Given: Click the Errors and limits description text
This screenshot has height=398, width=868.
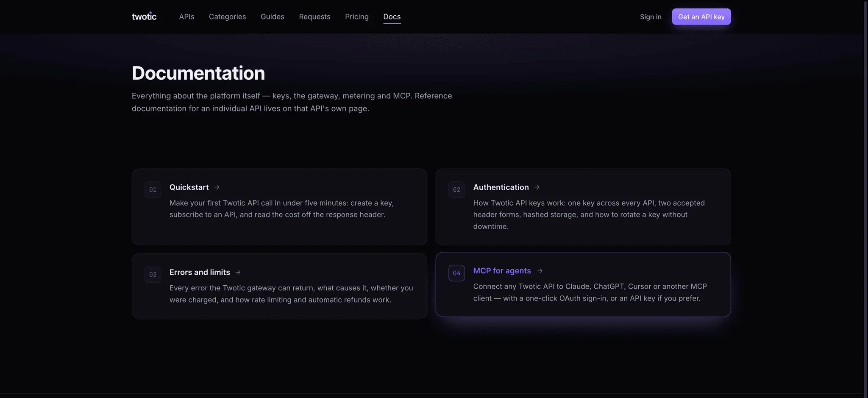Looking at the screenshot, I should click(291, 294).
